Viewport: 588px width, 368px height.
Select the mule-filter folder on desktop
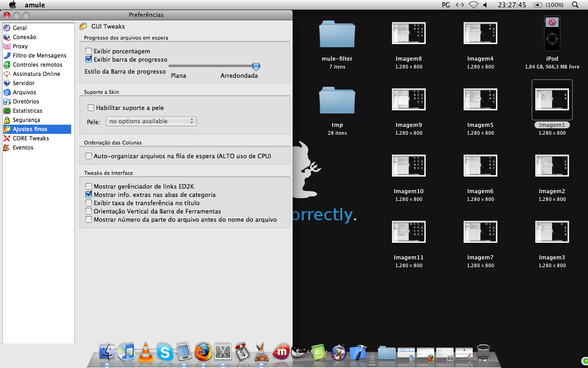pos(337,34)
